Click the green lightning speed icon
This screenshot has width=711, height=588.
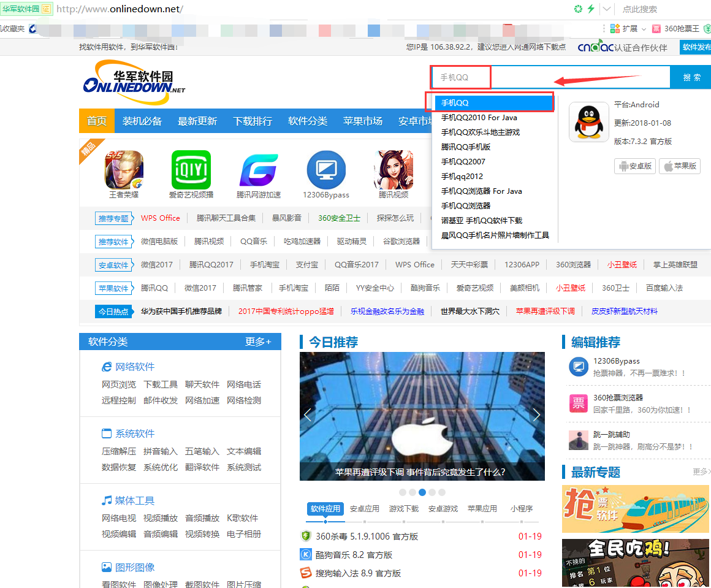coord(591,9)
